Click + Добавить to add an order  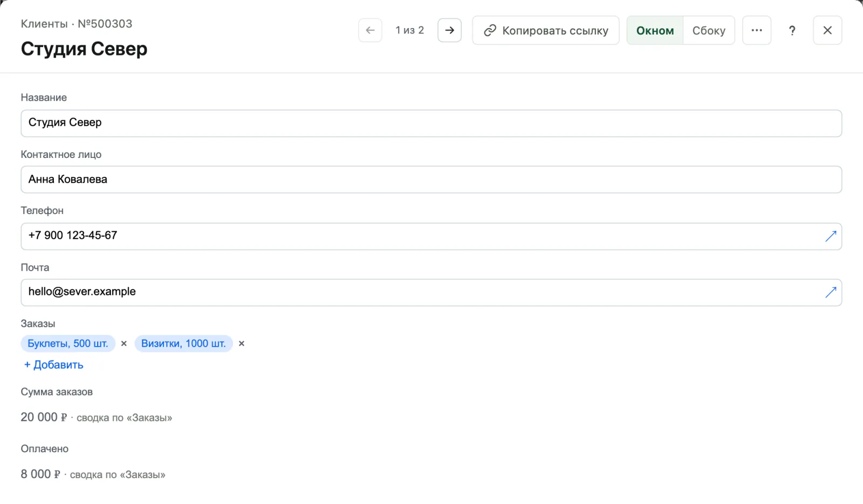click(53, 365)
